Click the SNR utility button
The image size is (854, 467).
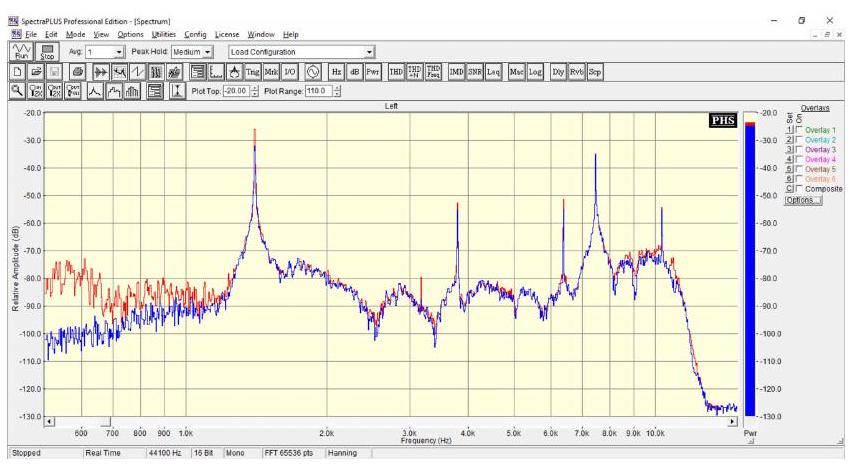pos(475,72)
